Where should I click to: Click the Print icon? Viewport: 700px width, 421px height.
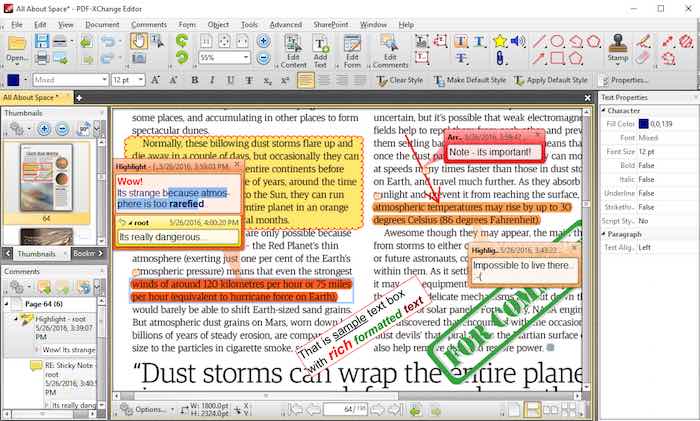[x=42, y=58]
